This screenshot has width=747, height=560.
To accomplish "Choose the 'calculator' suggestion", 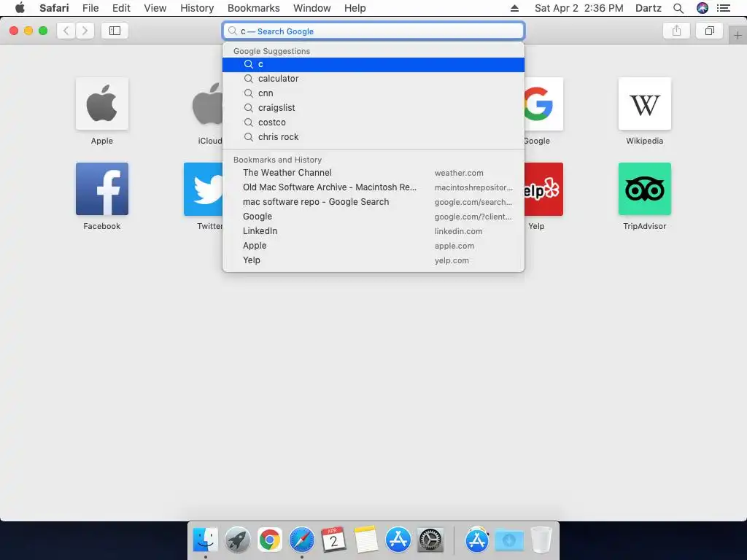I will [373, 79].
